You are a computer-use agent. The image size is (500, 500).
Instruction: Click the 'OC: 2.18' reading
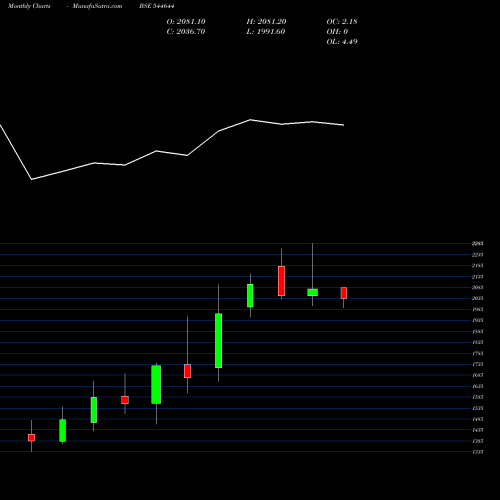(x=342, y=22)
